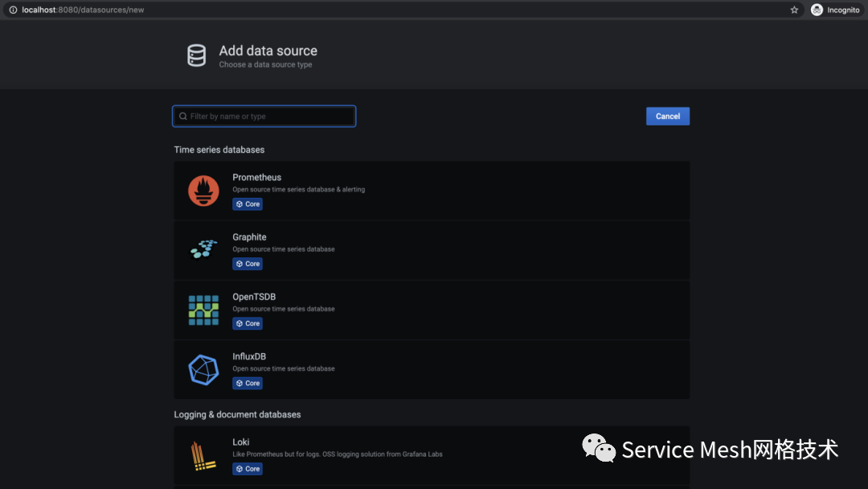Open the Incognito profile icon
868x489 pixels.
pos(817,10)
